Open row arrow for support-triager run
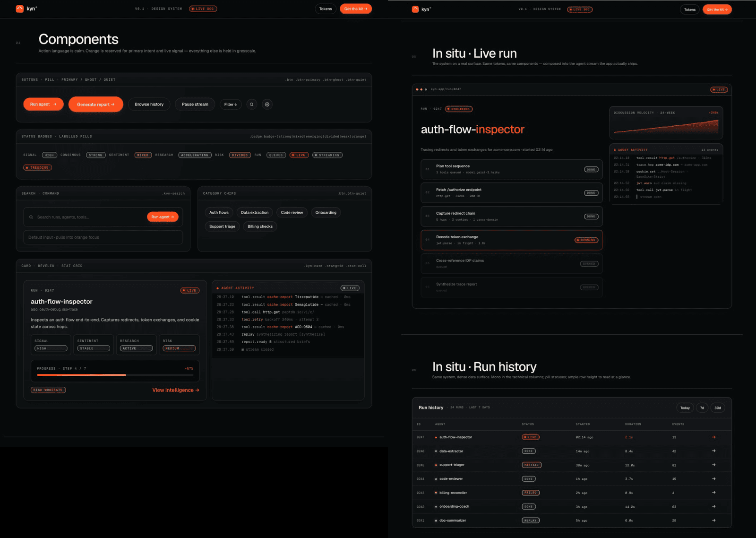Viewport: 756px width, 538px height. [x=713, y=465]
